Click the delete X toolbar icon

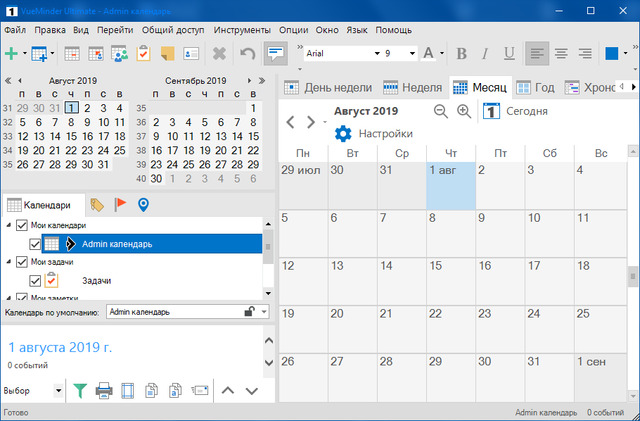point(220,53)
